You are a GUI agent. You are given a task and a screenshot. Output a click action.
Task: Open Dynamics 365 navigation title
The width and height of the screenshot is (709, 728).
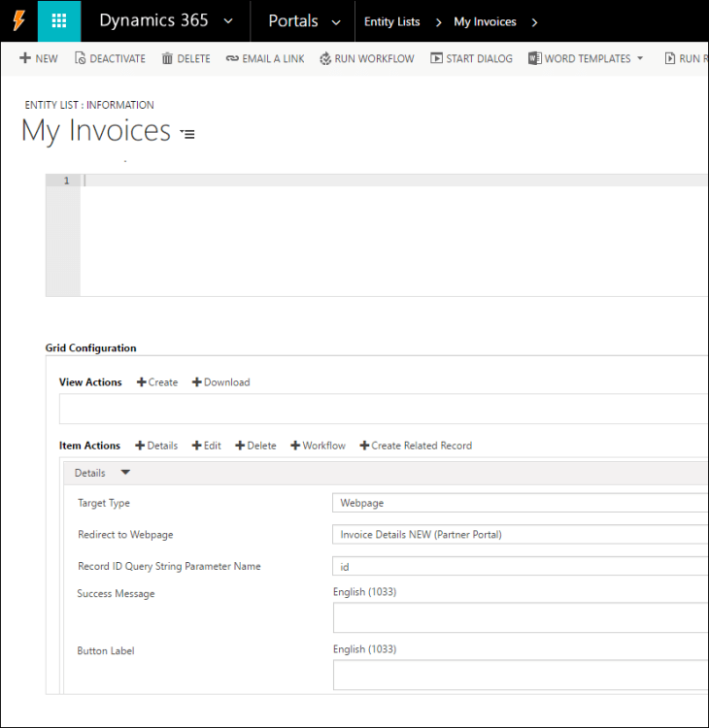[x=153, y=21]
